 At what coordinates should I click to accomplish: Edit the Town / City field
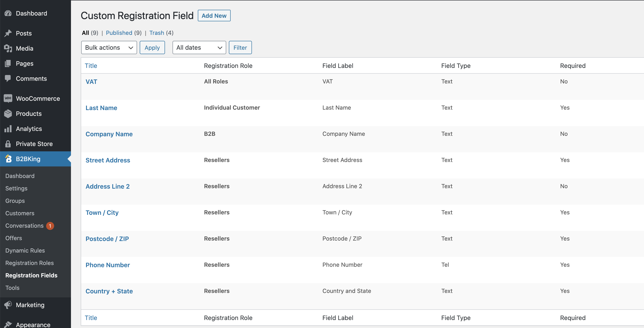pyautogui.click(x=102, y=213)
